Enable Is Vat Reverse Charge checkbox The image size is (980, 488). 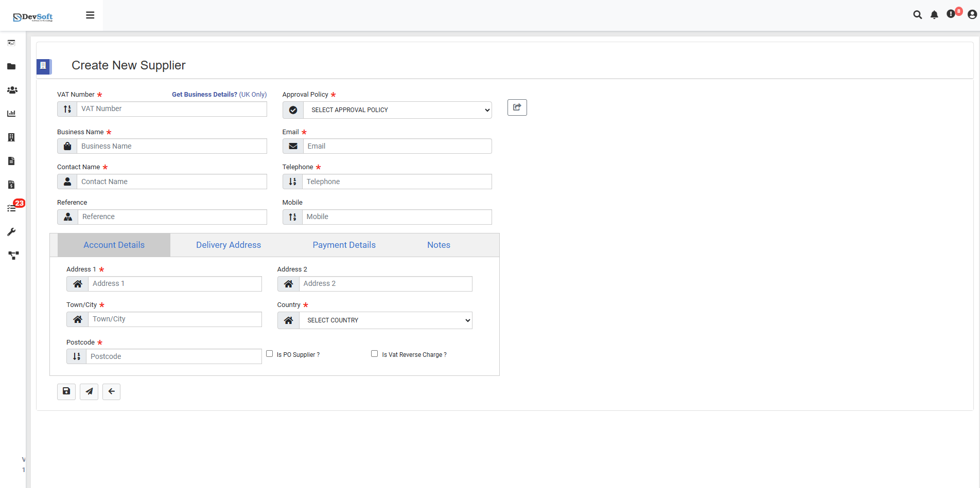coord(374,354)
